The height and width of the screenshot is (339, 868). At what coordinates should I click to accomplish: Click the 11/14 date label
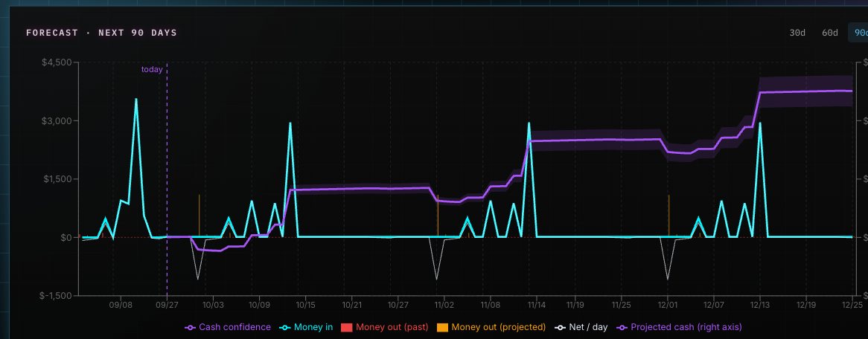click(537, 305)
